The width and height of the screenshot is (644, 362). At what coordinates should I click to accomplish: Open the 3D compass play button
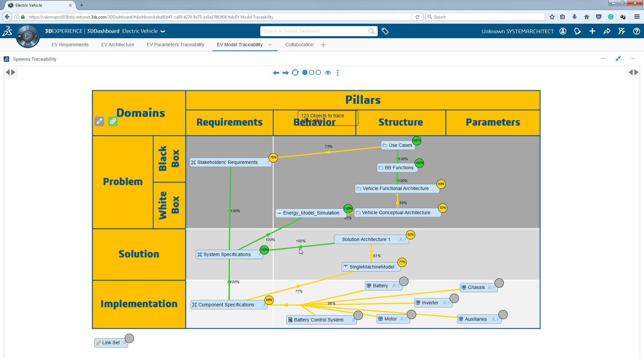coord(28,36)
